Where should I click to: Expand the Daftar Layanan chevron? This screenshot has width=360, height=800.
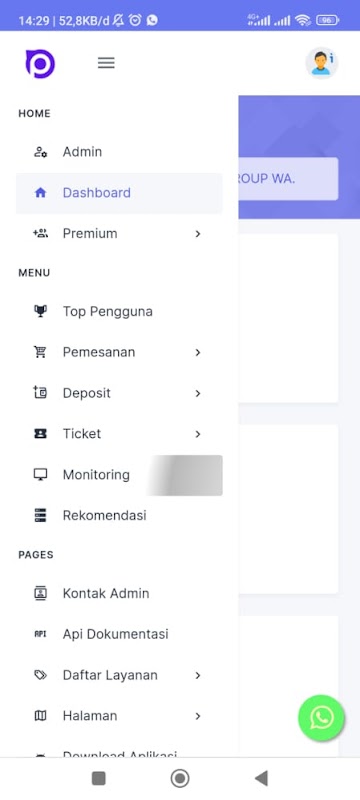(x=198, y=676)
